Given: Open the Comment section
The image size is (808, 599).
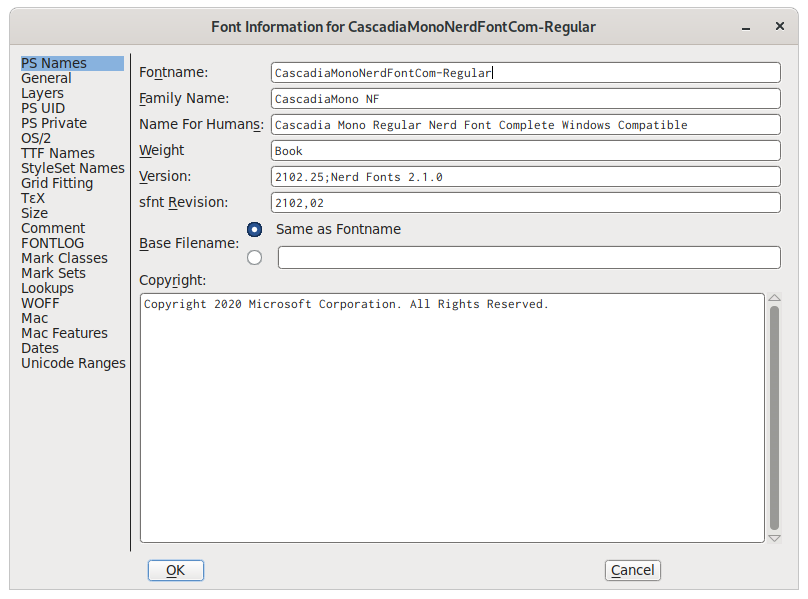Looking at the screenshot, I should point(53,228).
